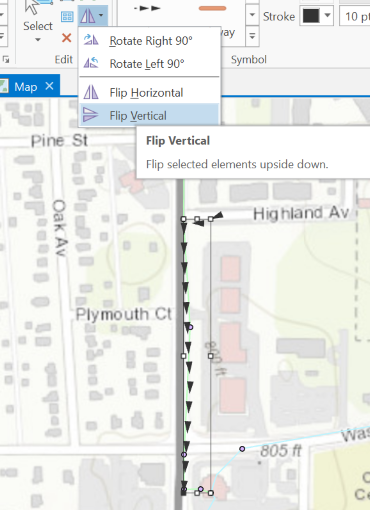Viewport: 370px width, 510px height.
Task: Click the Edit group label
Action: point(64,60)
